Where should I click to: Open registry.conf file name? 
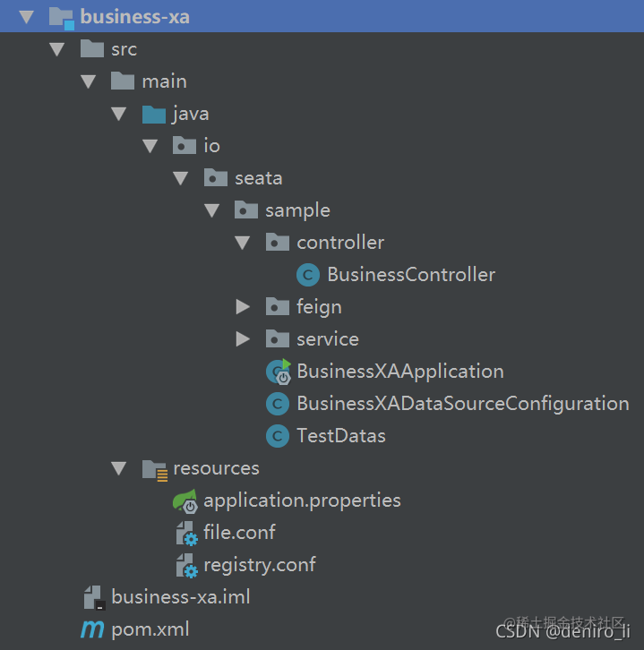click(x=260, y=565)
